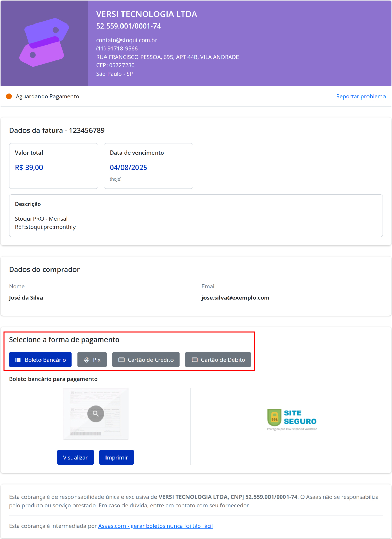Click the buyer name José da Silva

26,298
